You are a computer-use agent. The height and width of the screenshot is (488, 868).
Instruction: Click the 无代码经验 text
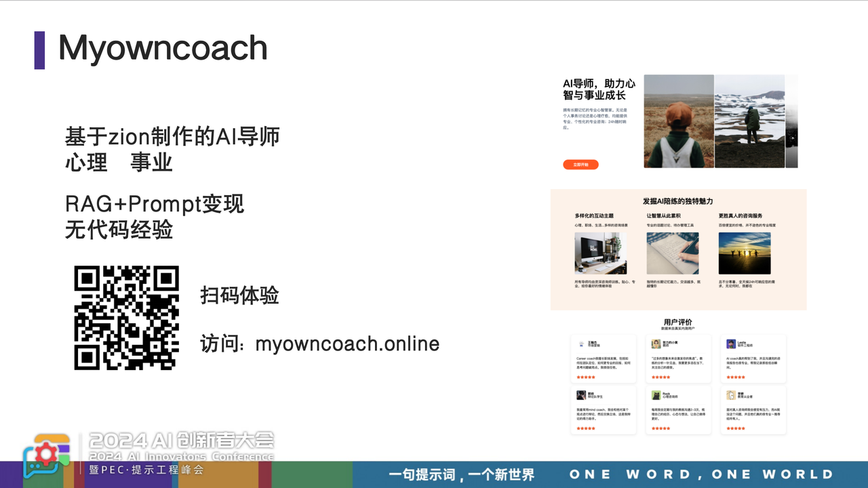click(119, 230)
